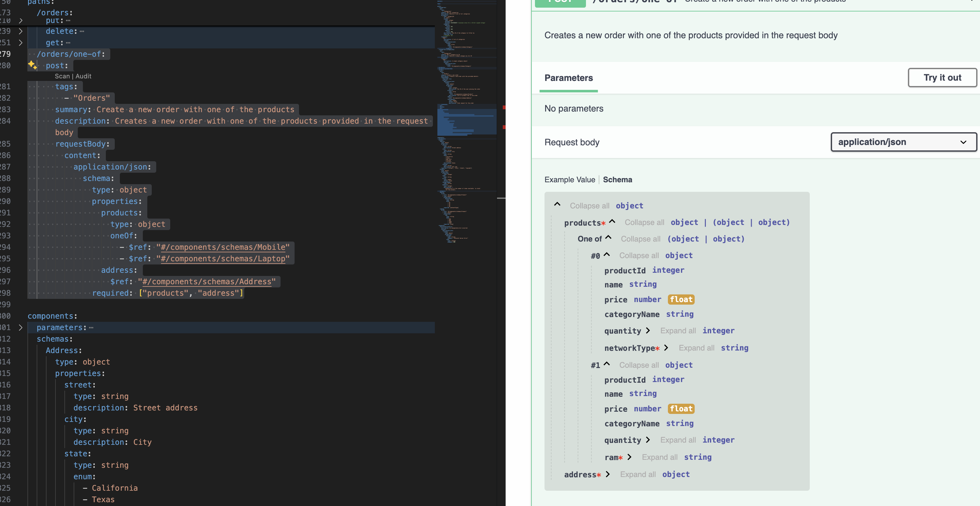
Task: Click the "Orders" tag value
Action: 91,98
